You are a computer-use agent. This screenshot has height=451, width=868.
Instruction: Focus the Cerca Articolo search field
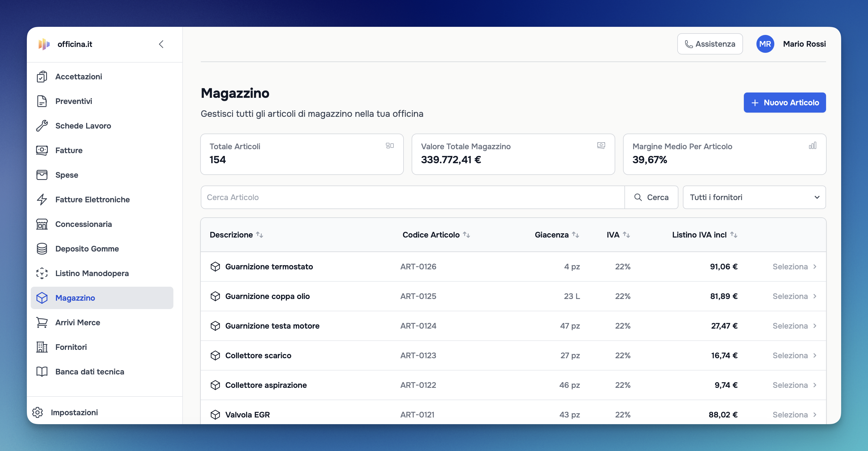coord(412,197)
